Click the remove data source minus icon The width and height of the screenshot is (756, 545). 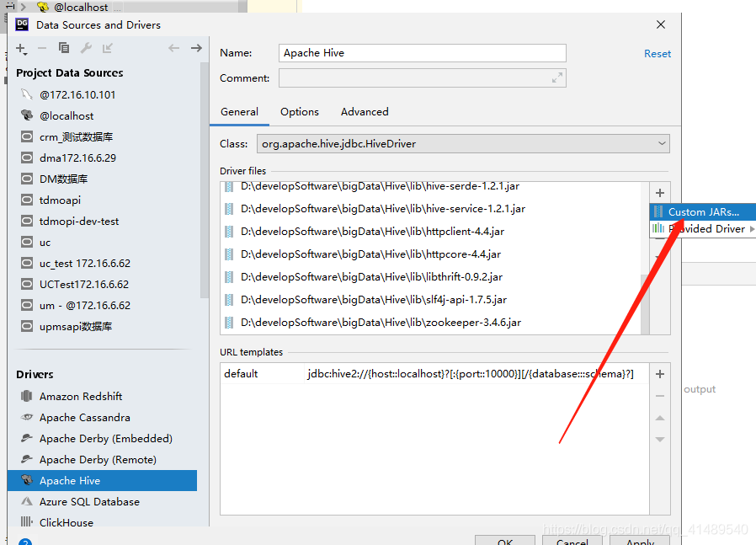pos(42,48)
